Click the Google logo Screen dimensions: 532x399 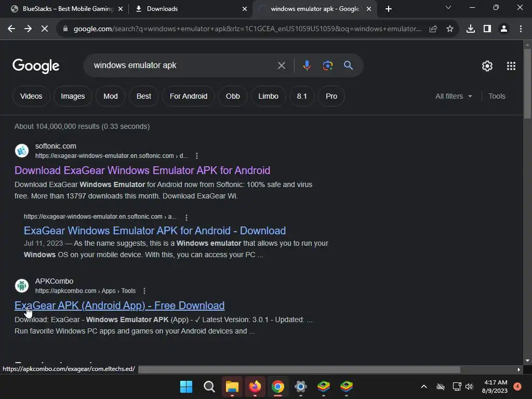(36, 66)
